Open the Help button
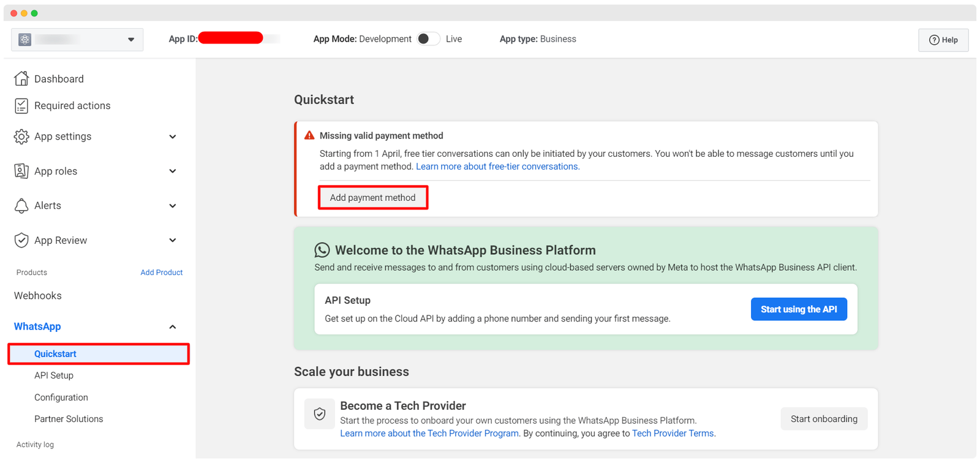This screenshot has height=463, width=980. click(943, 40)
